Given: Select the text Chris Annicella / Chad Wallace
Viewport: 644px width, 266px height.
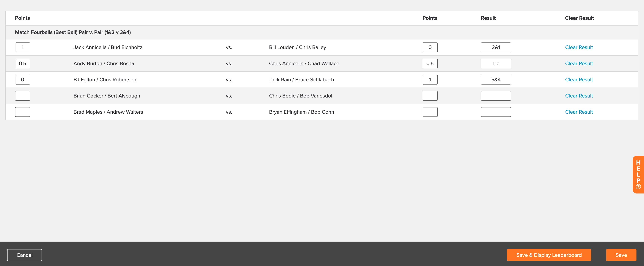Looking at the screenshot, I should point(304,63).
